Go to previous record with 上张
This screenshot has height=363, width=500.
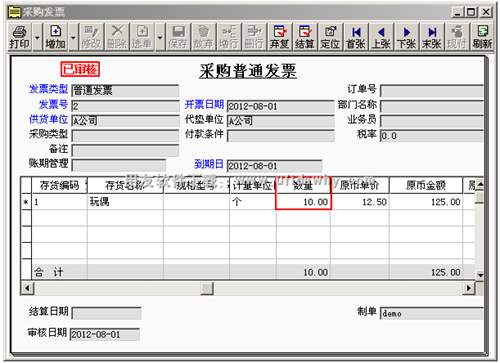(381, 37)
